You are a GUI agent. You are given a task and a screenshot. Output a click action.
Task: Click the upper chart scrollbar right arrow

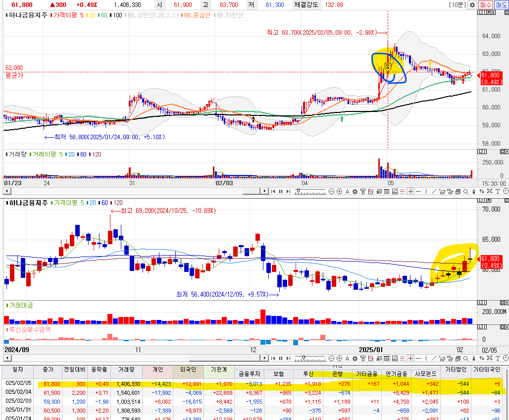click(x=264, y=191)
